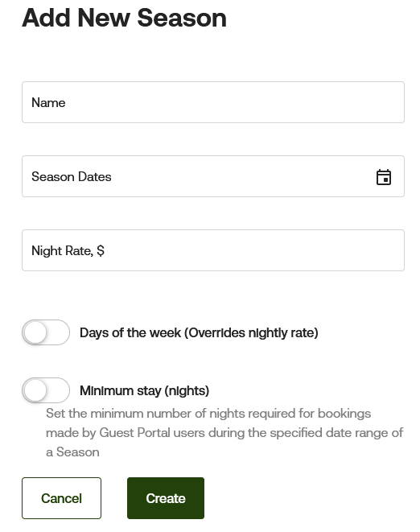Focus the Season Dates field

point(213,176)
